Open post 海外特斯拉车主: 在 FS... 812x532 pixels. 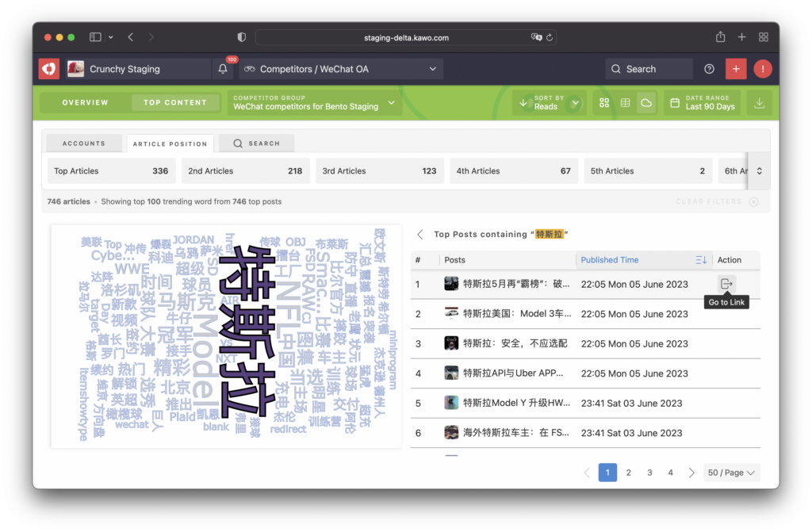515,433
